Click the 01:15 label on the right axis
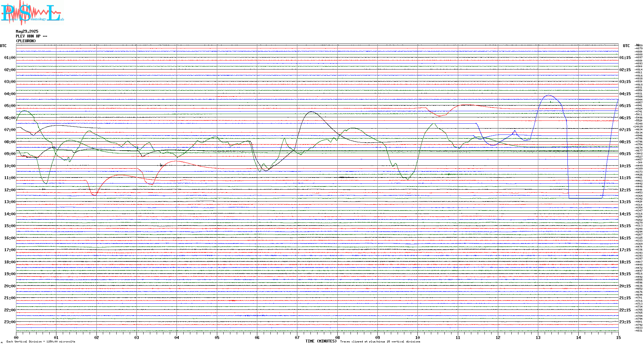Screen dimensions: 644x346 point(625,58)
